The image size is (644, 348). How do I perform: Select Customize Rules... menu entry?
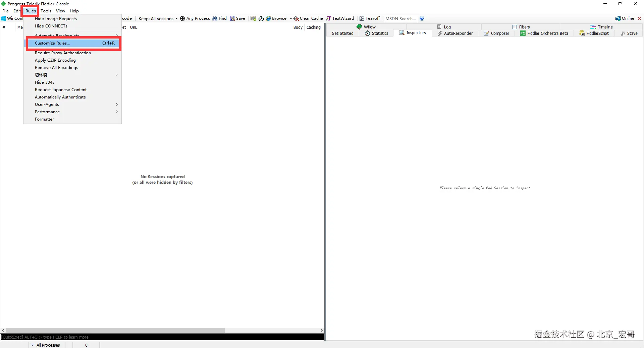pos(72,43)
